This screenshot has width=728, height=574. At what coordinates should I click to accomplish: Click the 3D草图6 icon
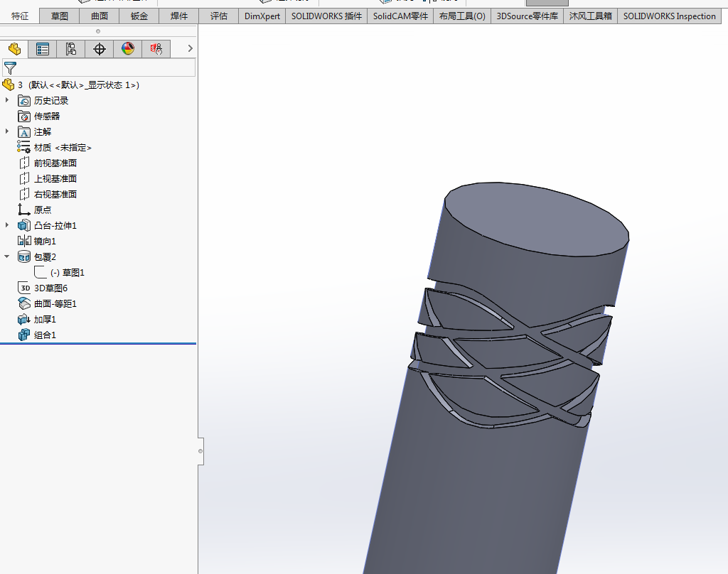point(24,288)
